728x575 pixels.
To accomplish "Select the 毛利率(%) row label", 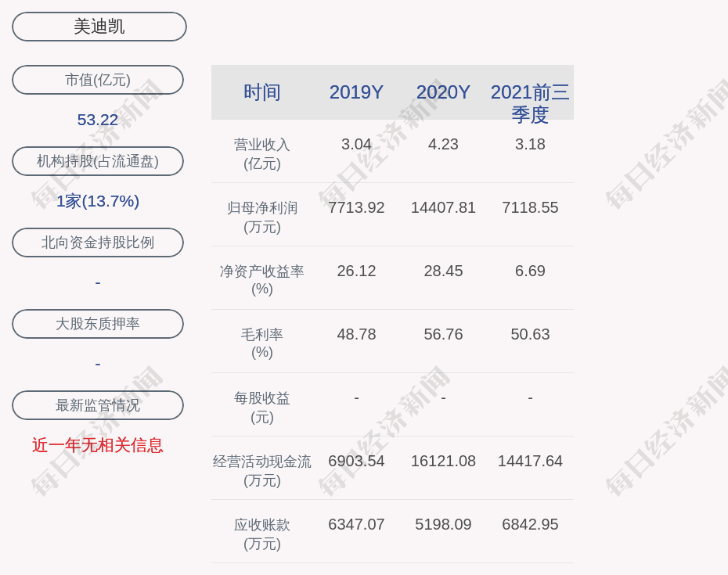I will (262, 343).
